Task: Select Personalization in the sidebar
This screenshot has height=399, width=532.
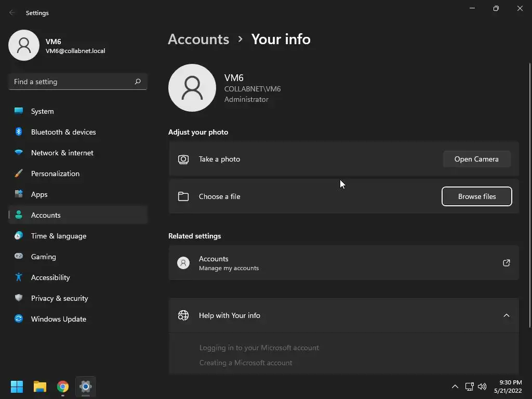Action: point(55,174)
